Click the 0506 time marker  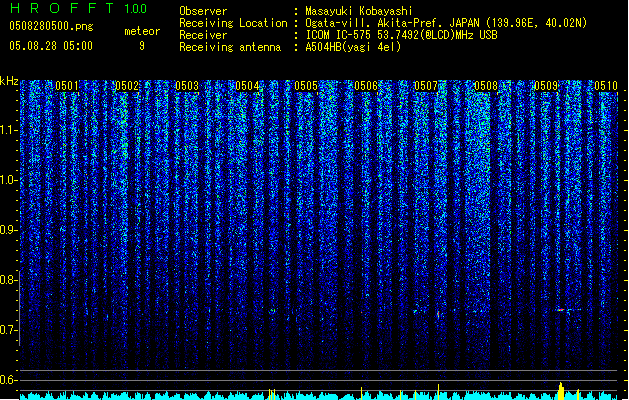click(366, 86)
